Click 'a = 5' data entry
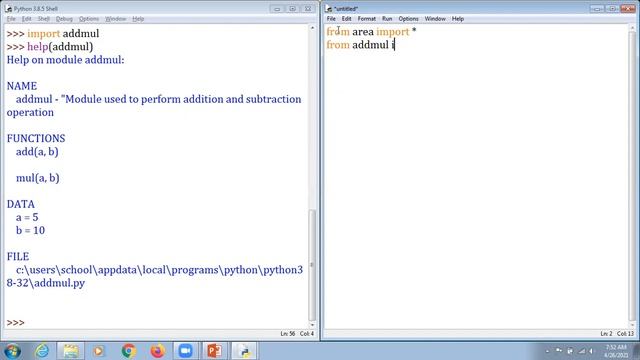 tap(27, 217)
